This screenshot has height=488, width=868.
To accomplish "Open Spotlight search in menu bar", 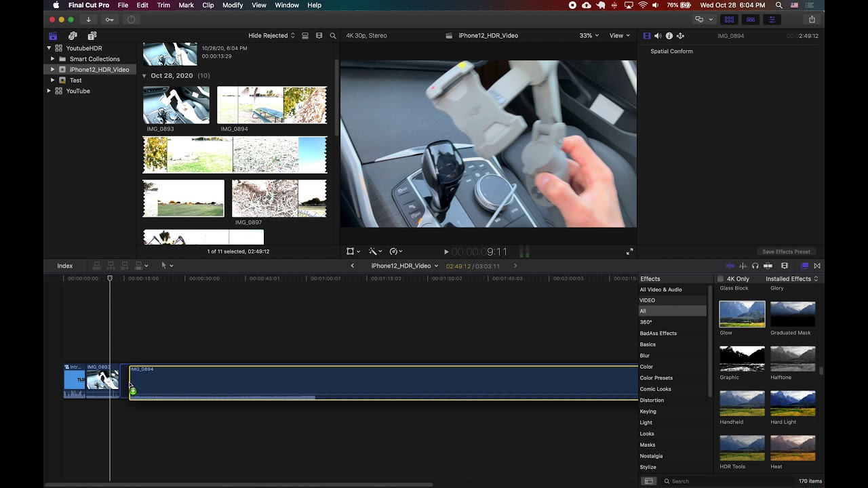I will [x=779, y=5].
